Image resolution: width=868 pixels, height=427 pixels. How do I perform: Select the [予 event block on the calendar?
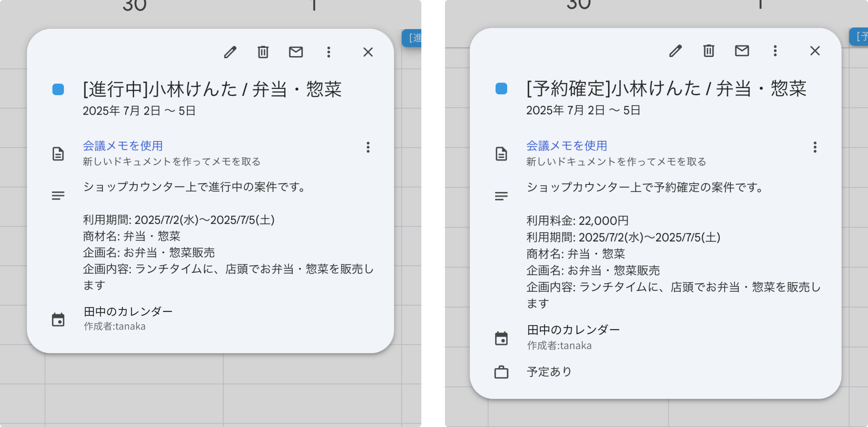(x=860, y=37)
